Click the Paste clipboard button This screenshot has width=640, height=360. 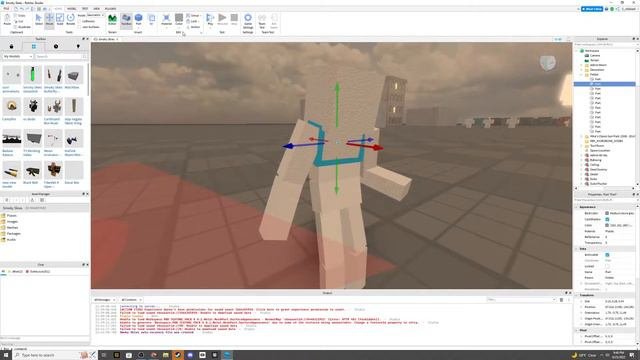pos(7,19)
